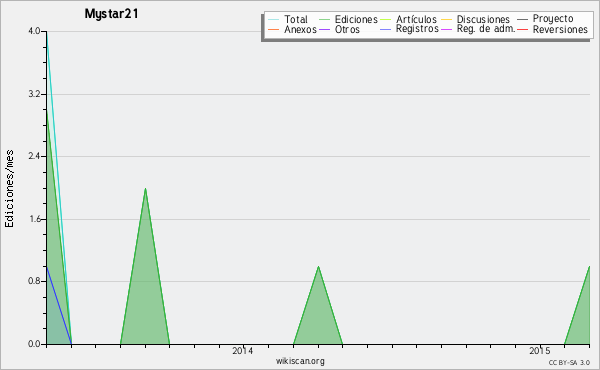Click the Reversiones legend entry
600x370 pixels.
[x=553, y=29]
